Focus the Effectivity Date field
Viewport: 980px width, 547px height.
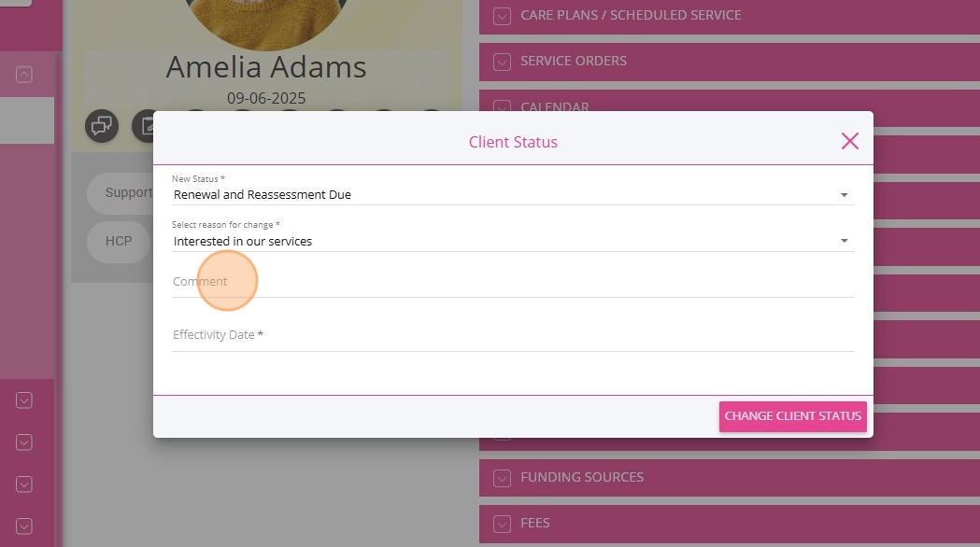pyautogui.click(x=512, y=335)
